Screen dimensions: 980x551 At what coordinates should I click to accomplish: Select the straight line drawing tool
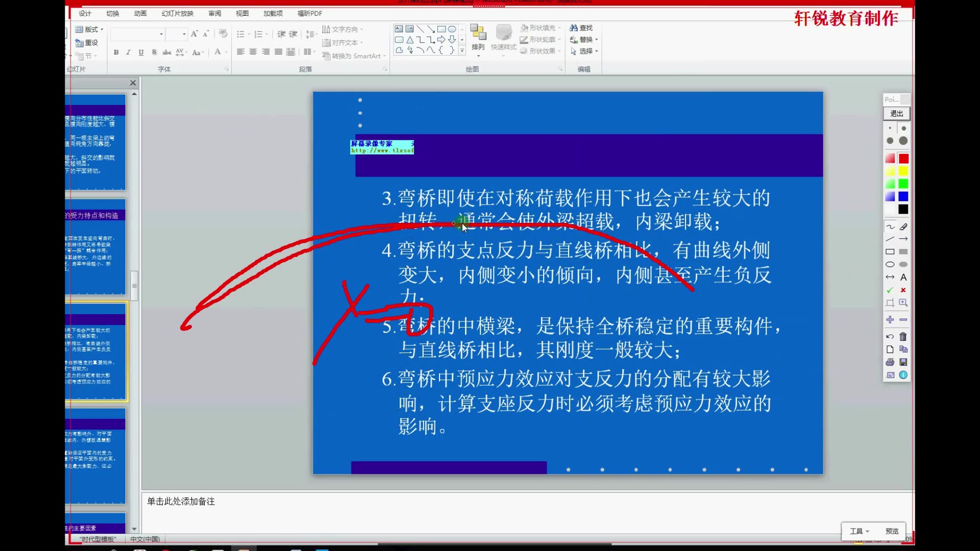(890, 239)
